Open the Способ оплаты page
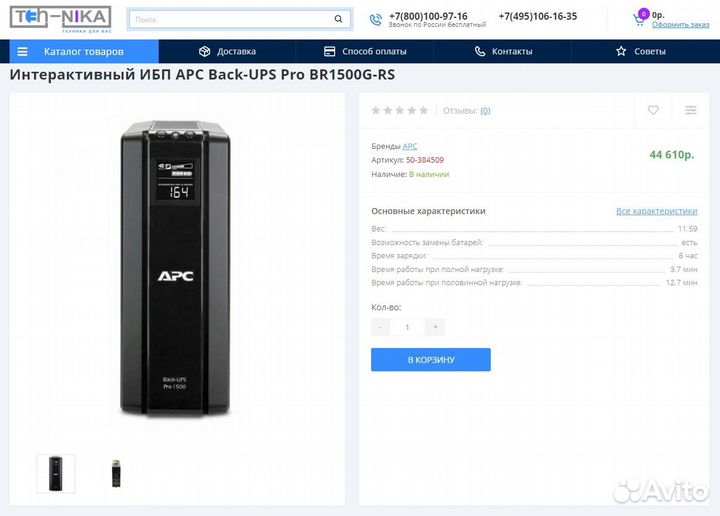 [x=365, y=51]
